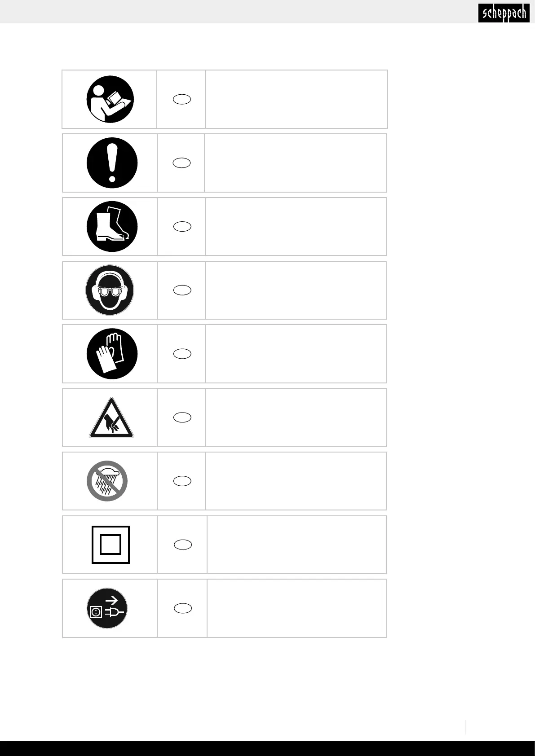Click the oval beside the rain symbol

tap(182, 481)
